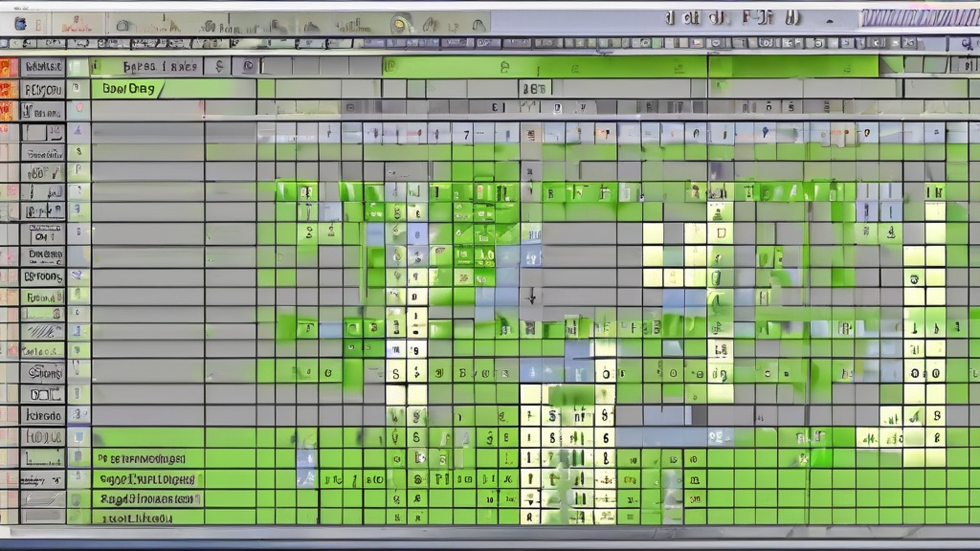Click the orange icon beside the second row label
This screenshot has width=980, height=551.
8,89
